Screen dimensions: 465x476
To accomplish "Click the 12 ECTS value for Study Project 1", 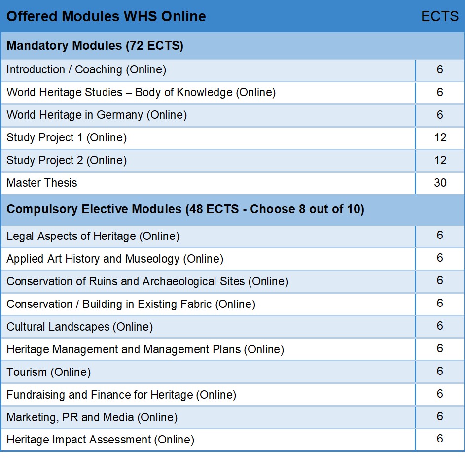I will tap(440, 137).
